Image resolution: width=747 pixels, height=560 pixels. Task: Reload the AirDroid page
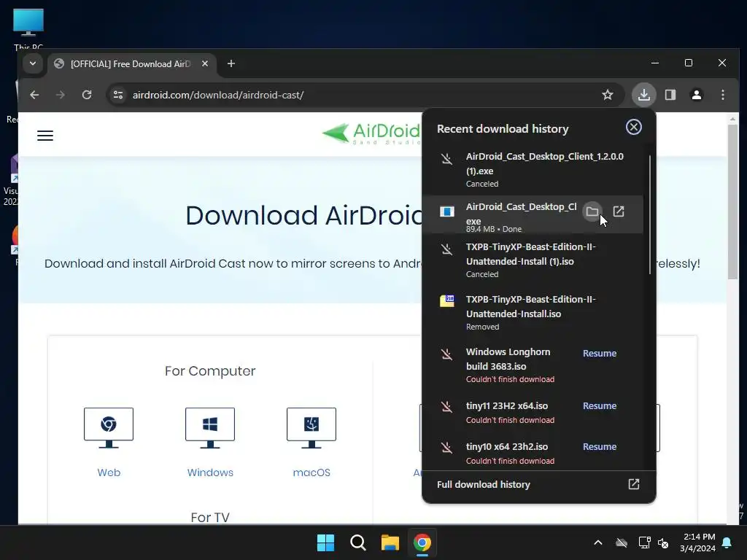coord(87,95)
